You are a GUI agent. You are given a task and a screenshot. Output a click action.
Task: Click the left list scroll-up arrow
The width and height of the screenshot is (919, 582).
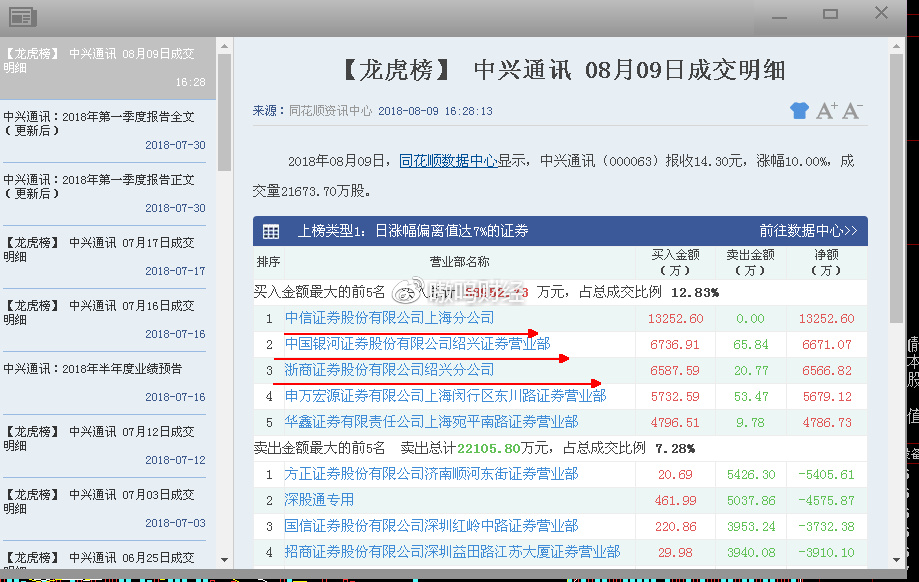point(224,46)
